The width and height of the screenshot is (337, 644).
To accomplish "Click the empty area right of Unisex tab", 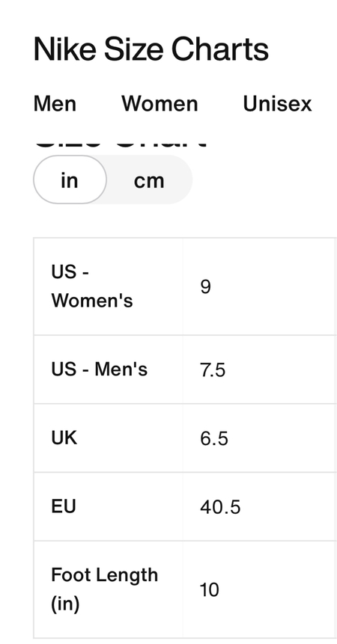I will pos(325,103).
